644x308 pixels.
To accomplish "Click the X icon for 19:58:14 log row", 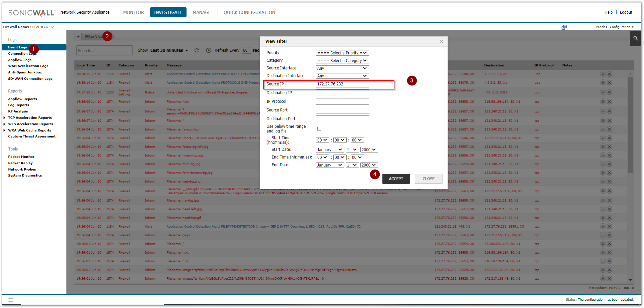I will click(x=609, y=82).
